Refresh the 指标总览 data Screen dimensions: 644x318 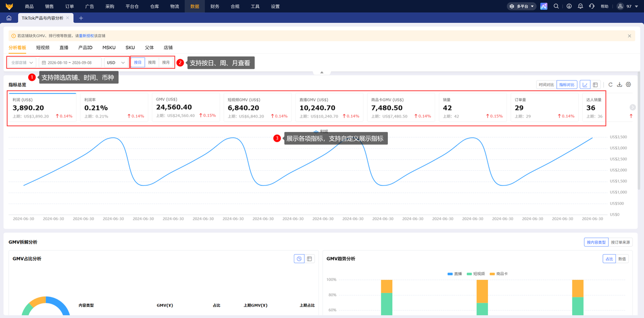click(610, 85)
